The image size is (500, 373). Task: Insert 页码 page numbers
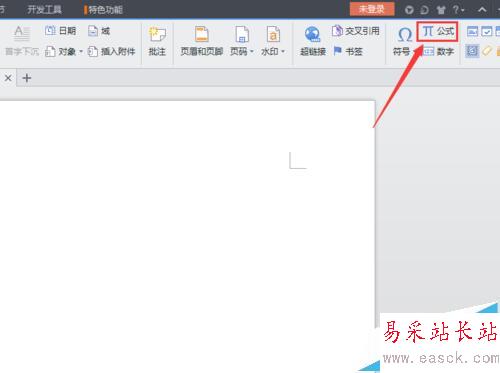(x=241, y=42)
